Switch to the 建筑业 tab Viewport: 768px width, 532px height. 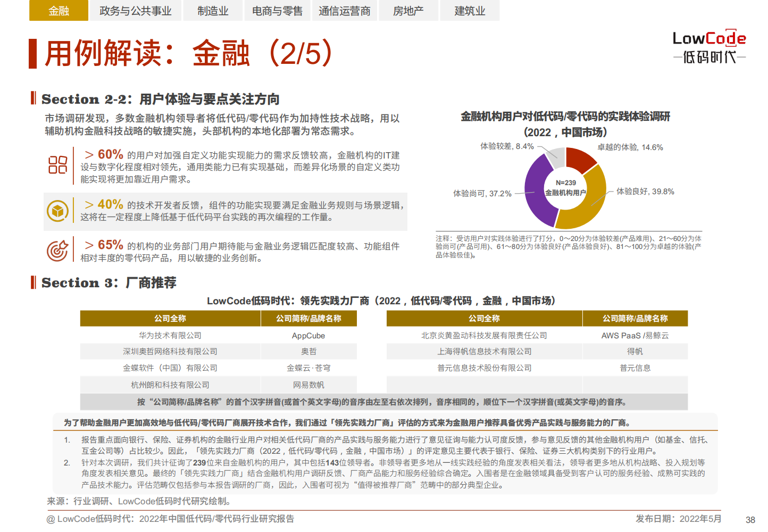(470, 11)
